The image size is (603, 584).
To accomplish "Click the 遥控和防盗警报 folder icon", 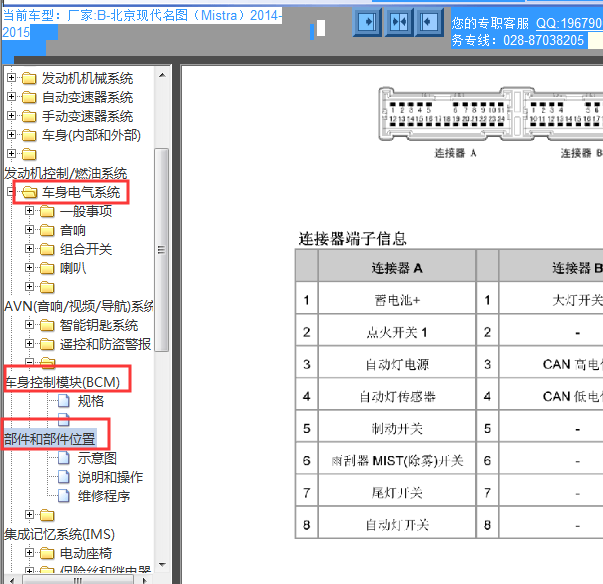I will point(47,344).
